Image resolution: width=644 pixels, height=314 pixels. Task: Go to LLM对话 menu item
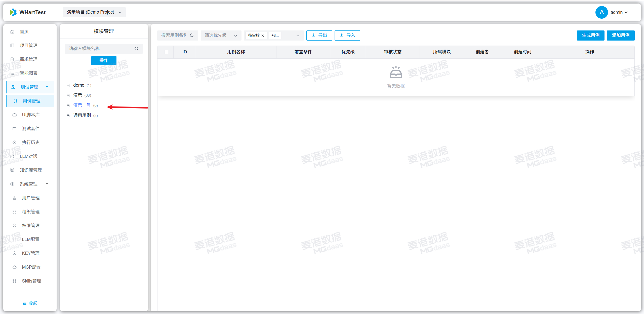(x=28, y=156)
